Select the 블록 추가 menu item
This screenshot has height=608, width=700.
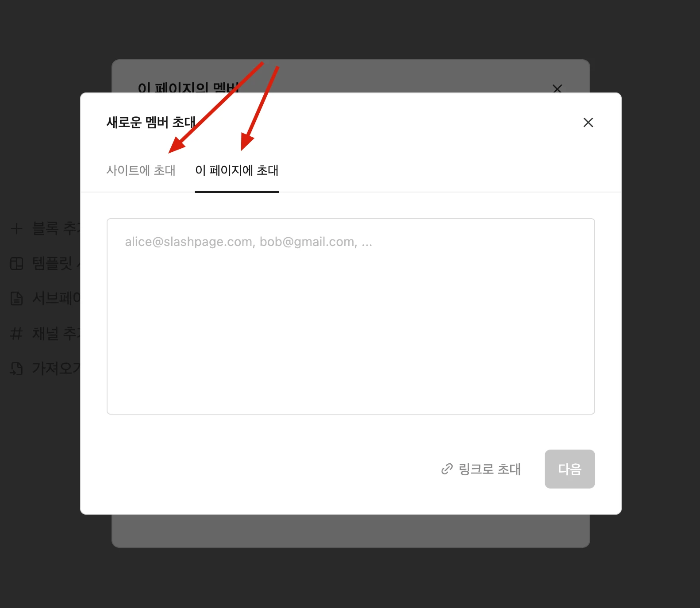click(45, 229)
